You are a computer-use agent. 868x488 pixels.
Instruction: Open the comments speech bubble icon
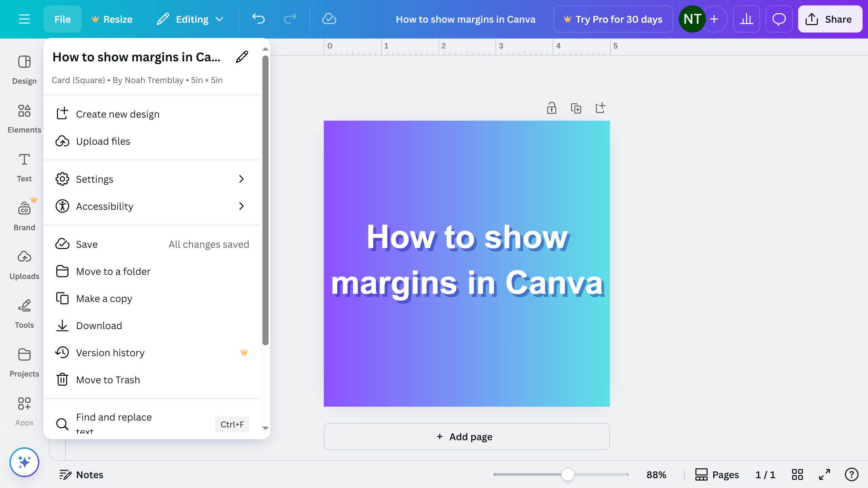(779, 19)
